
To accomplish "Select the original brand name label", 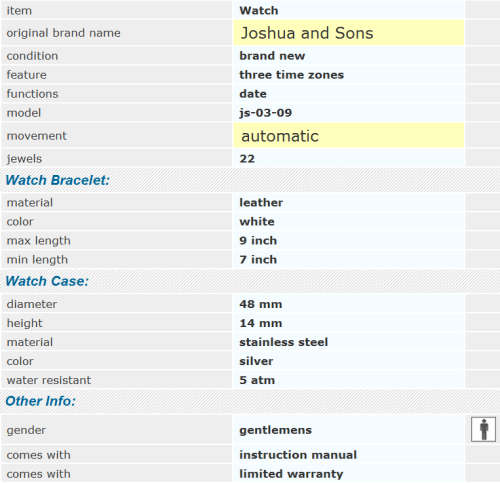I will point(63,33).
